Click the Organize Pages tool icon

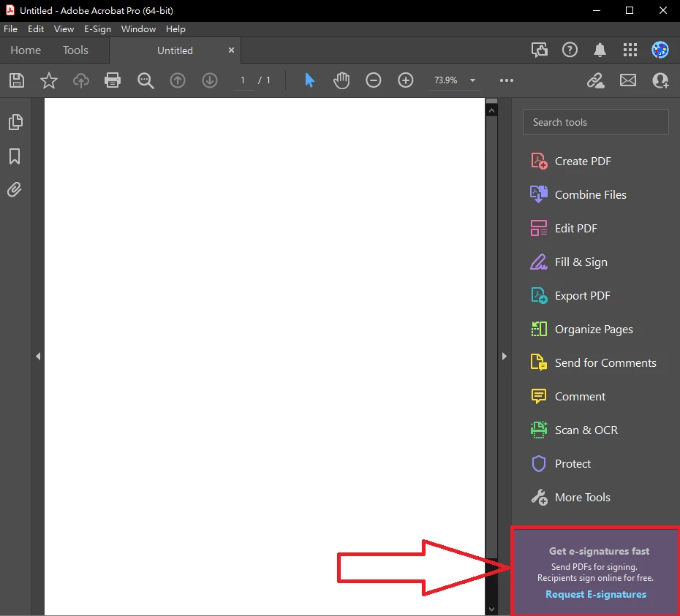pos(539,329)
